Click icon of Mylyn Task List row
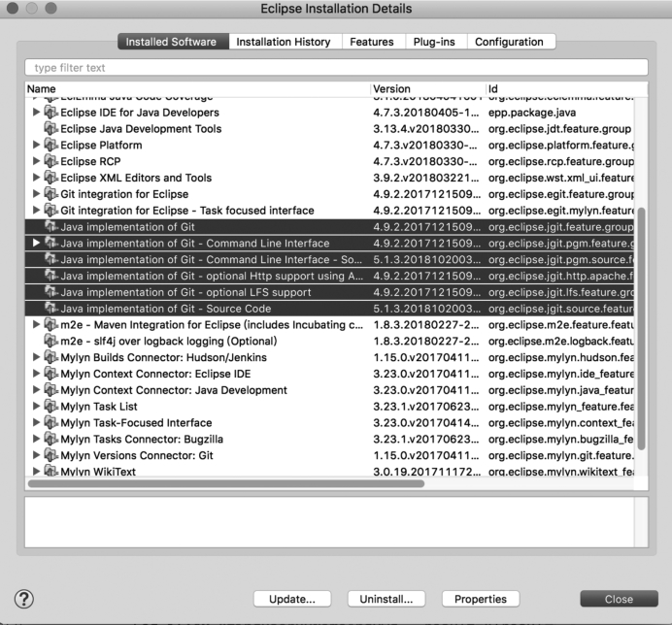This screenshot has height=625, width=672. [x=51, y=406]
